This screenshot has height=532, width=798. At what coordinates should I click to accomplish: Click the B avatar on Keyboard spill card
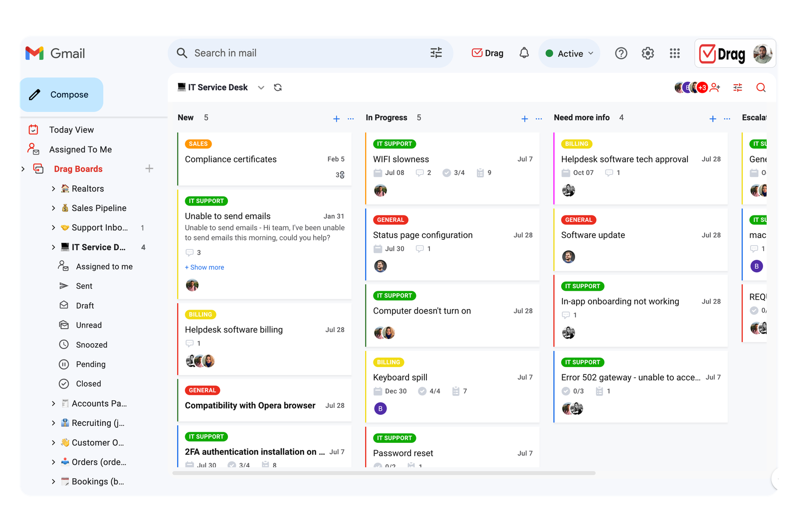click(x=380, y=409)
